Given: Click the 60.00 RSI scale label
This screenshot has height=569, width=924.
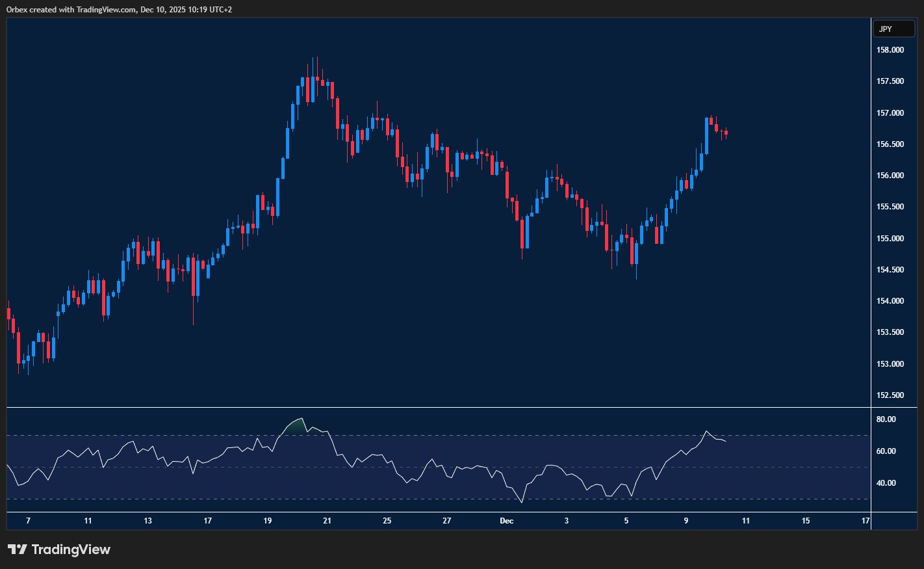Looking at the screenshot, I should (886, 451).
